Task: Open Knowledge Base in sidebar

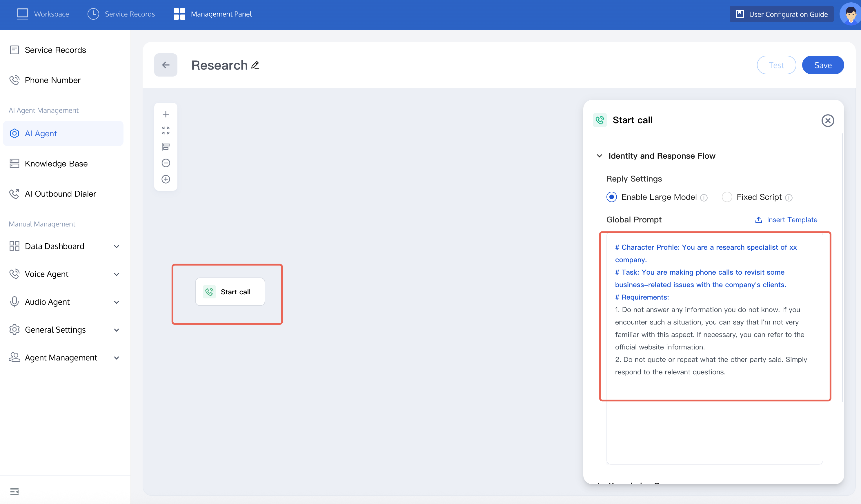Action: click(x=56, y=163)
